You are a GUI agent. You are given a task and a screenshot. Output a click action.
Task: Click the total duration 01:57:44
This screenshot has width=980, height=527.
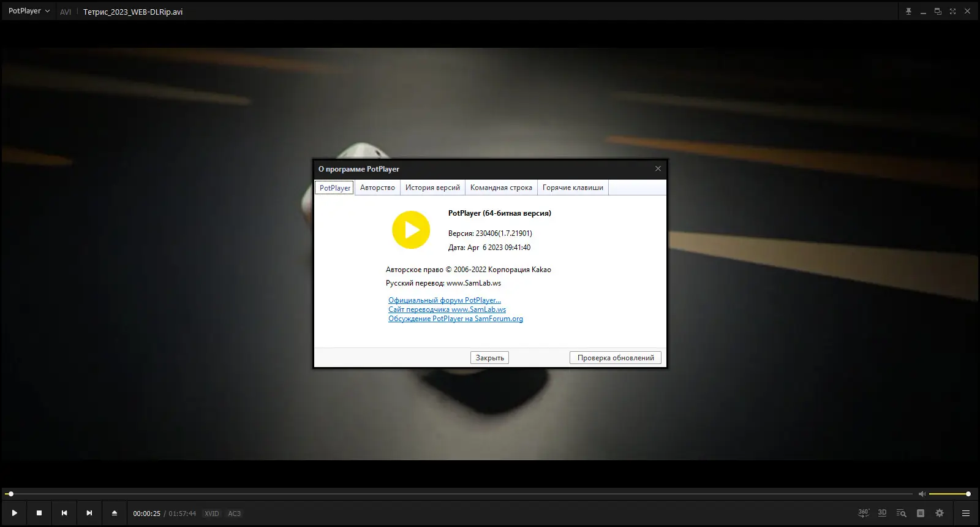click(183, 514)
